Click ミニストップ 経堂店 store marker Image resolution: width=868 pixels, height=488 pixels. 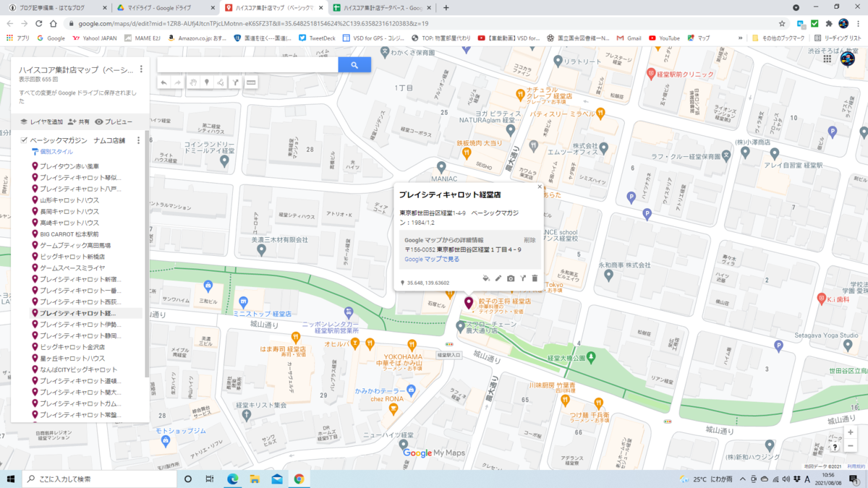pyautogui.click(x=244, y=302)
